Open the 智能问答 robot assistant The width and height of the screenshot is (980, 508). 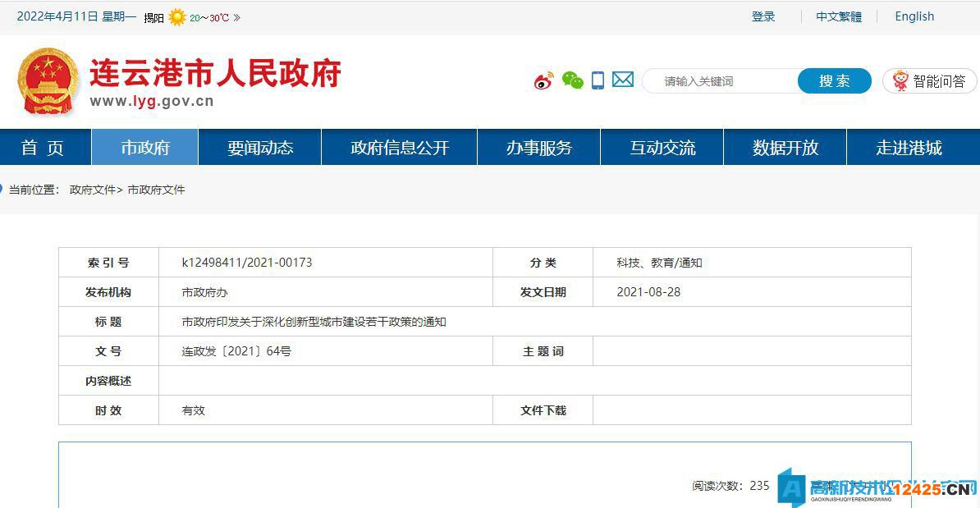929,81
